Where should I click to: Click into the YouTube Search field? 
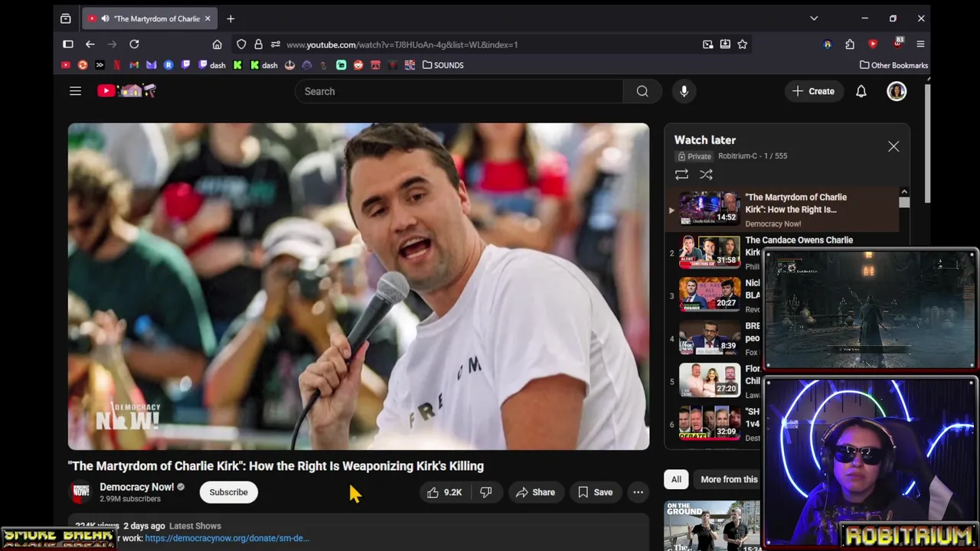(459, 91)
